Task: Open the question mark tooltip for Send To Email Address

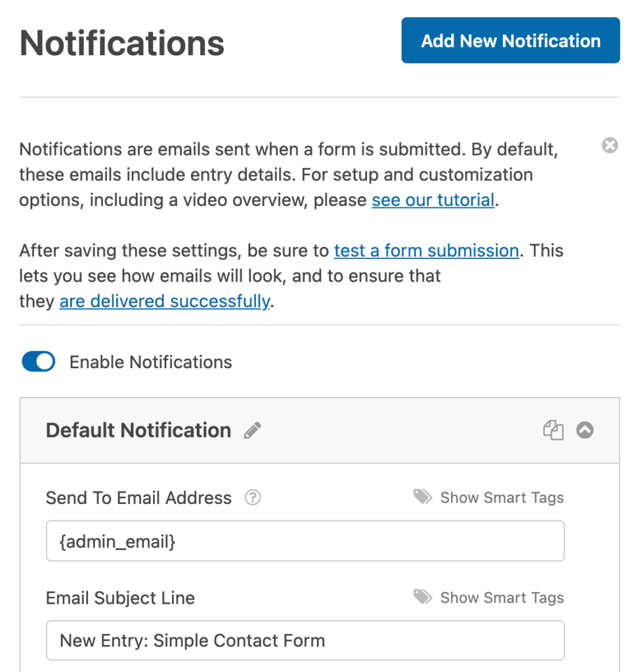Action: (x=251, y=497)
